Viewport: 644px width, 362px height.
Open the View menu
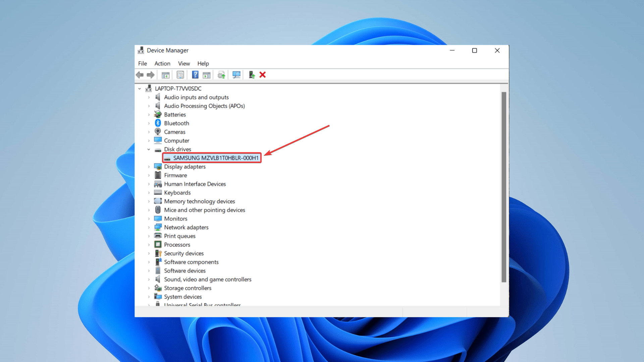tap(183, 63)
